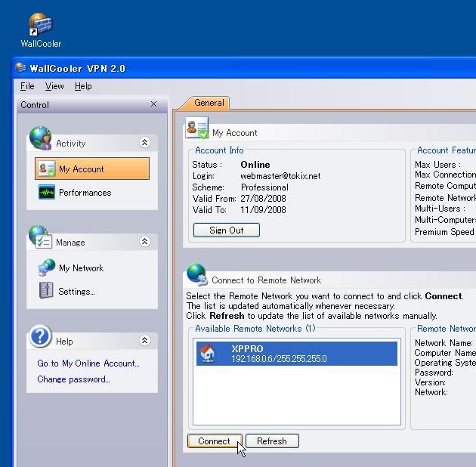Click the Manage checklist globe icon
Viewport: 476px width, 467px height.
point(40,237)
